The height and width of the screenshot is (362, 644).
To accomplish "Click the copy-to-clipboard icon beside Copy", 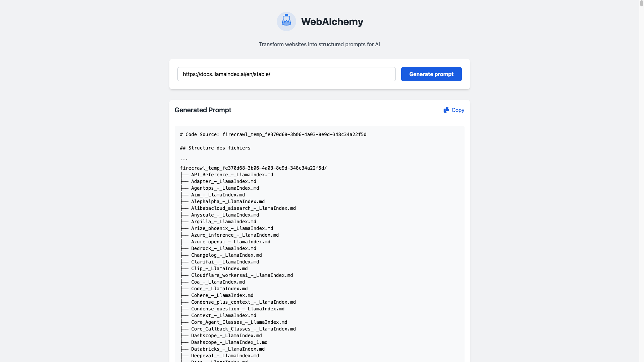I will click(446, 110).
